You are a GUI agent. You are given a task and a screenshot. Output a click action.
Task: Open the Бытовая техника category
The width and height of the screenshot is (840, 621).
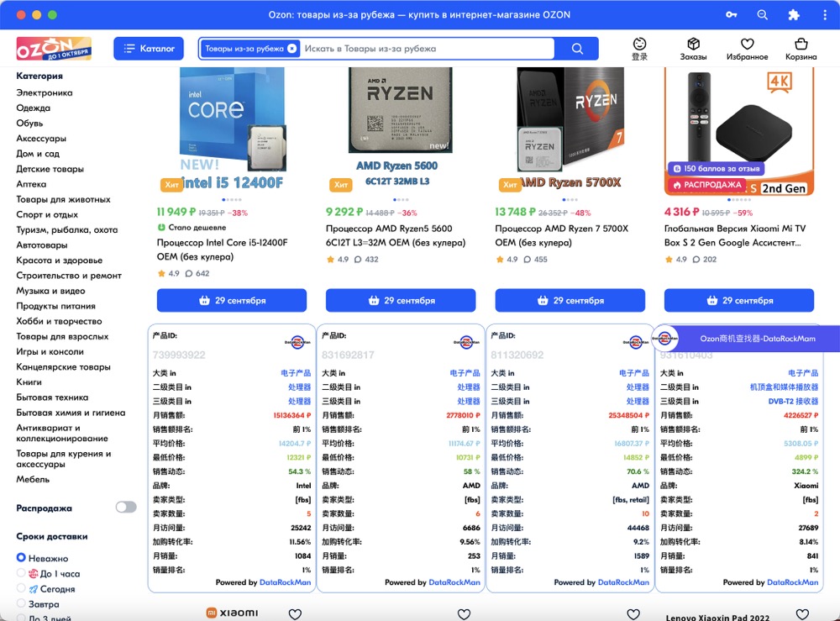(52, 397)
